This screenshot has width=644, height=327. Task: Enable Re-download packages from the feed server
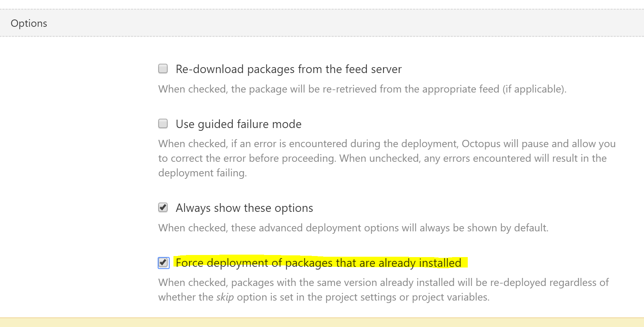click(x=163, y=69)
